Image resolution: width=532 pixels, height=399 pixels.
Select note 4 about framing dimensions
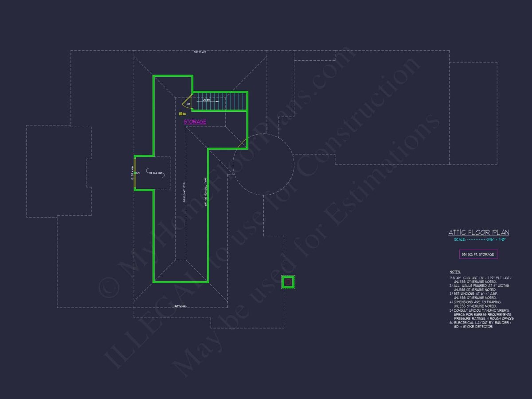[x=477, y=304]
